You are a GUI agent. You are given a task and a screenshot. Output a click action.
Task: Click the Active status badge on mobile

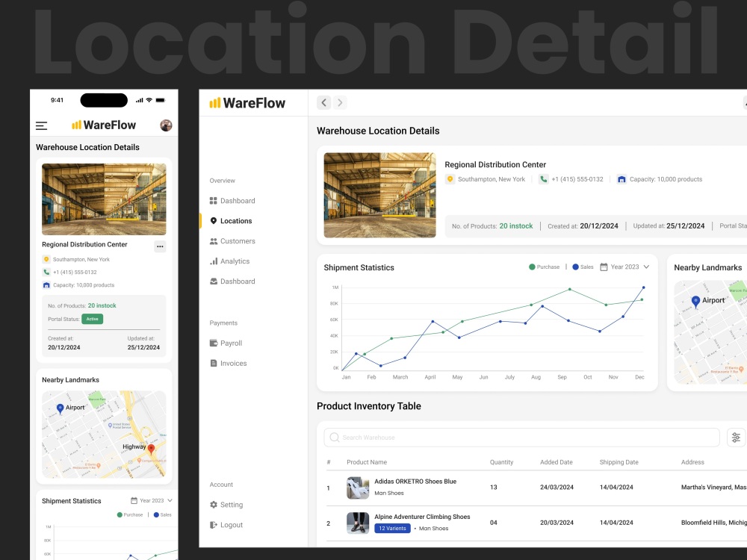point(93,319)
